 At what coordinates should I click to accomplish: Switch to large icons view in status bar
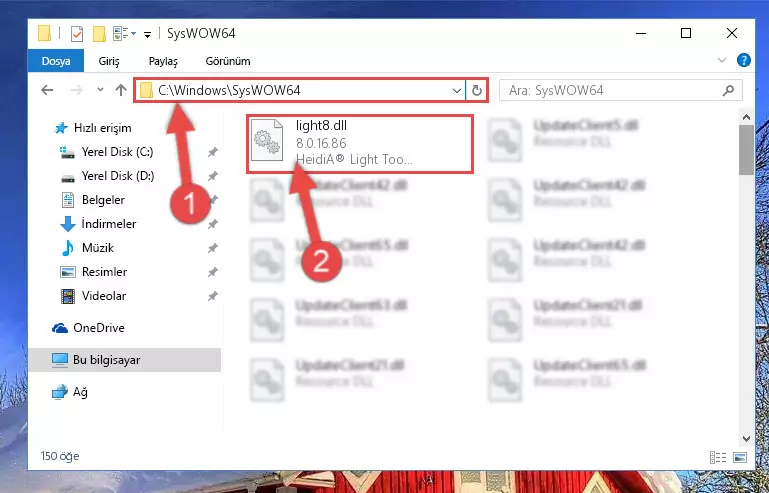coord(740,457)
